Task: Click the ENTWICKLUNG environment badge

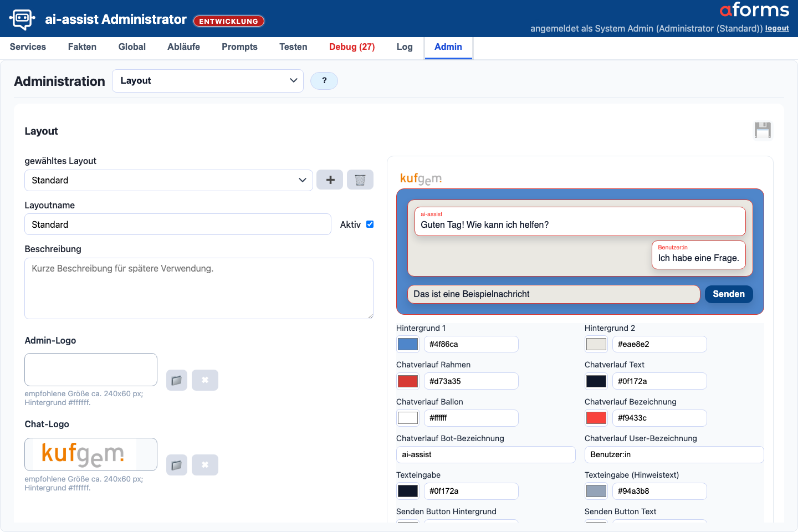Action: pyautogui.click(x=229, y=21)
